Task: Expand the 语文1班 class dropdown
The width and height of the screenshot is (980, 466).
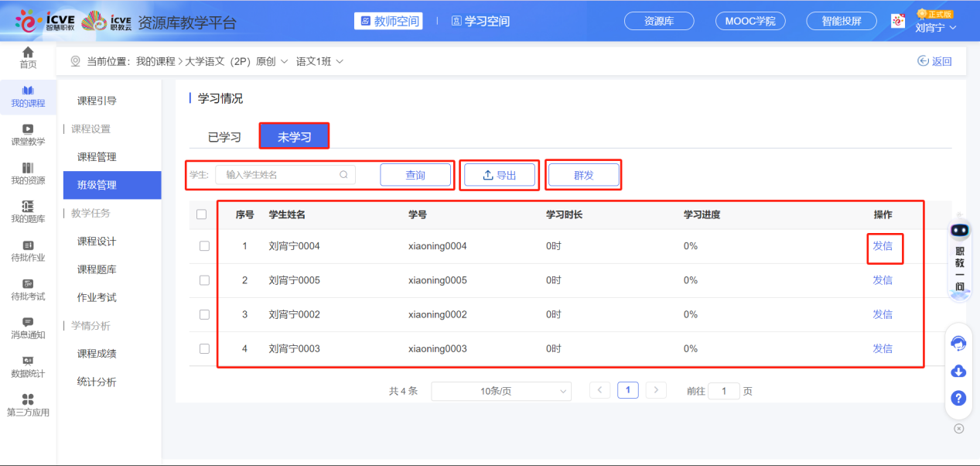Action: click(x=319, y=61)
